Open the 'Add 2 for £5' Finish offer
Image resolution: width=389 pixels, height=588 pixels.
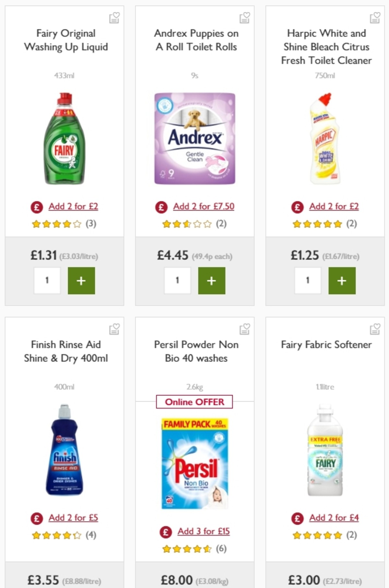[74, 518]
